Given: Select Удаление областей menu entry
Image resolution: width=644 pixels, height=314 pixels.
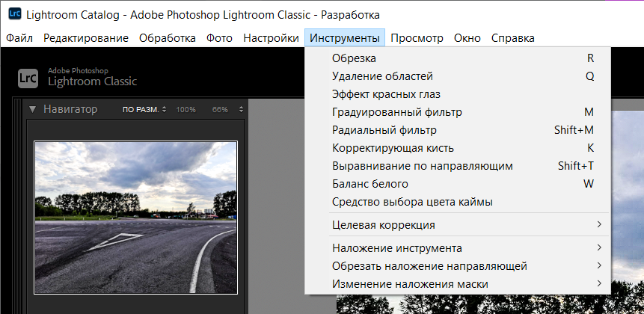Looking at the screenshot, I should [382, 76].
